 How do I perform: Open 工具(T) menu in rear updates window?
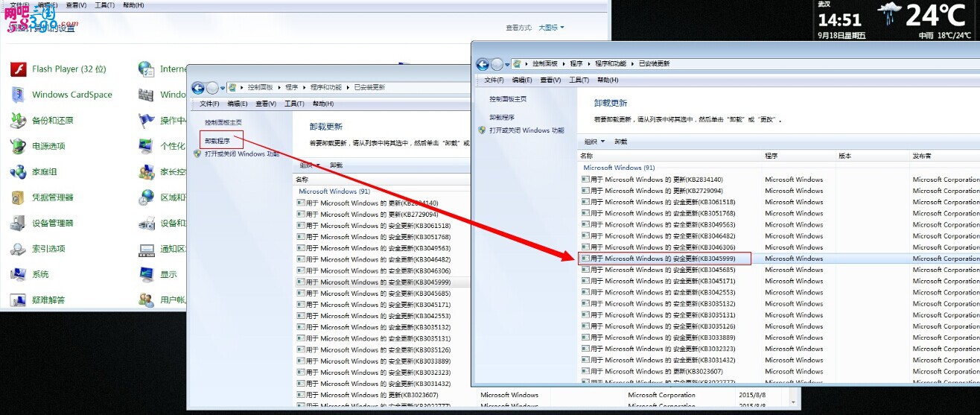coord(294,104)
